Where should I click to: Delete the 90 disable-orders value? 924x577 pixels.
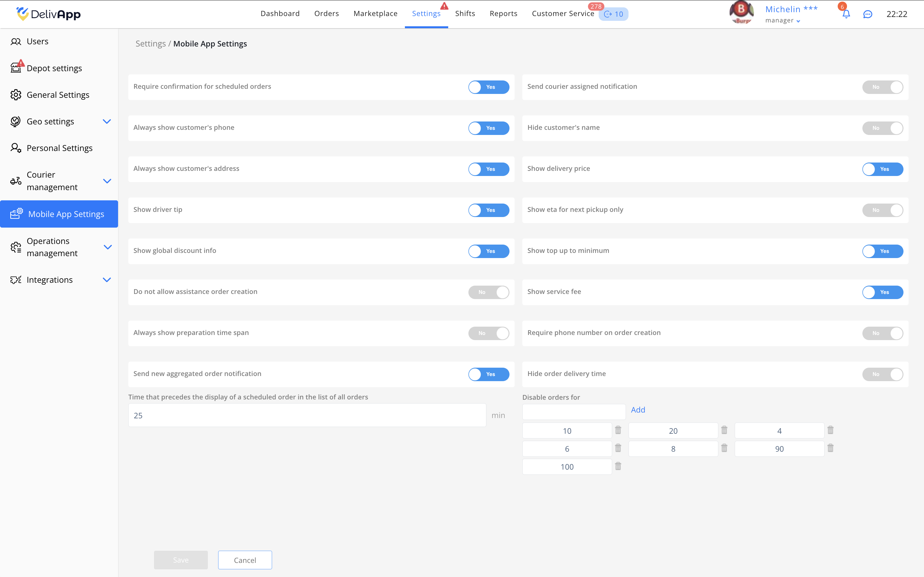pyautogui.click(x=830, y=448)
